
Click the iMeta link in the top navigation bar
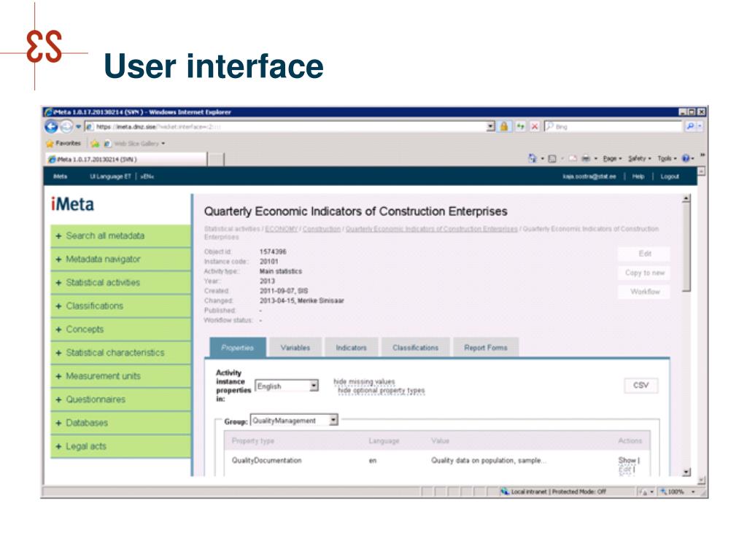[60, 176]
